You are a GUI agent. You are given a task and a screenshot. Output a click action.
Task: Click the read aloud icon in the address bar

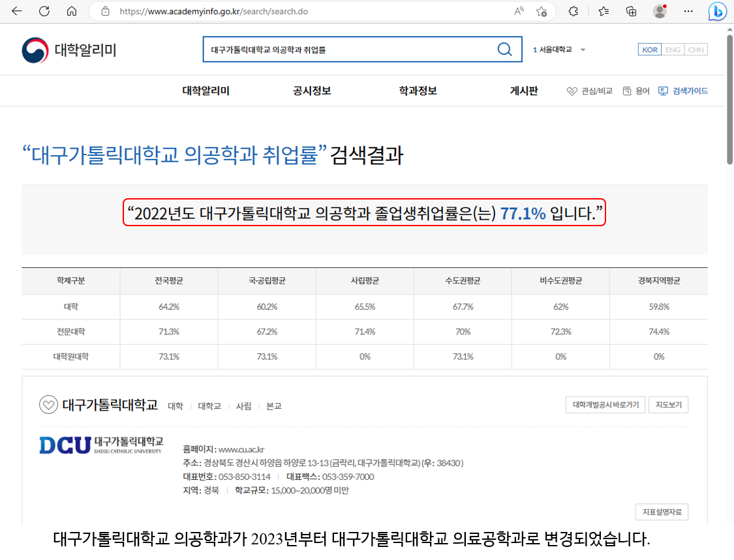click(519, 11)
